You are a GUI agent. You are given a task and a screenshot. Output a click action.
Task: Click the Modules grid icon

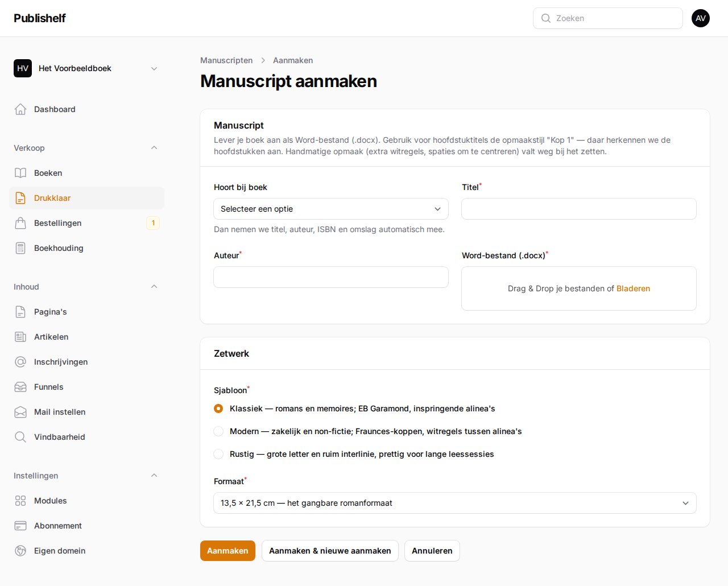(x=20, y=501)
